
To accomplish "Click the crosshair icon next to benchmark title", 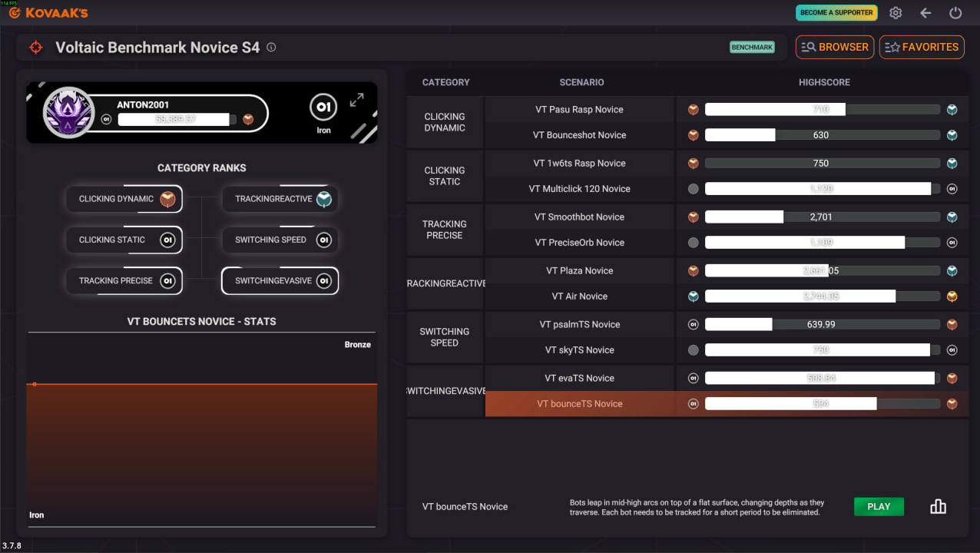I will (35, 48).
